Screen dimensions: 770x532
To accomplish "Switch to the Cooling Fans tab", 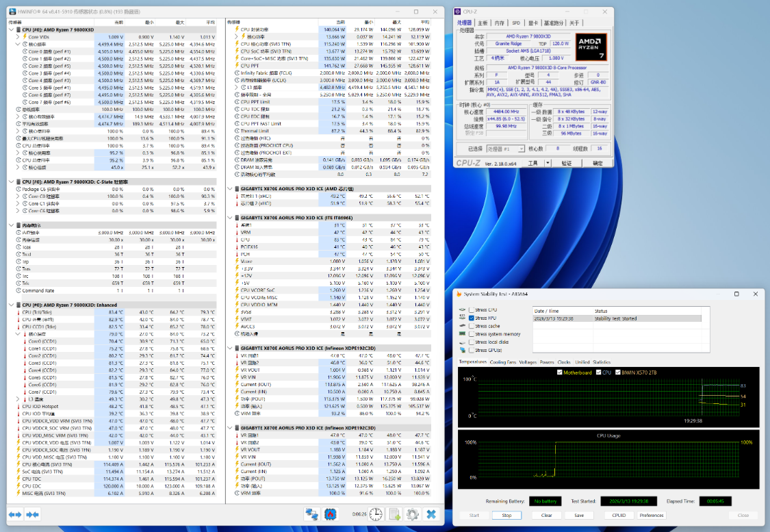I will [x=502, y=362].
